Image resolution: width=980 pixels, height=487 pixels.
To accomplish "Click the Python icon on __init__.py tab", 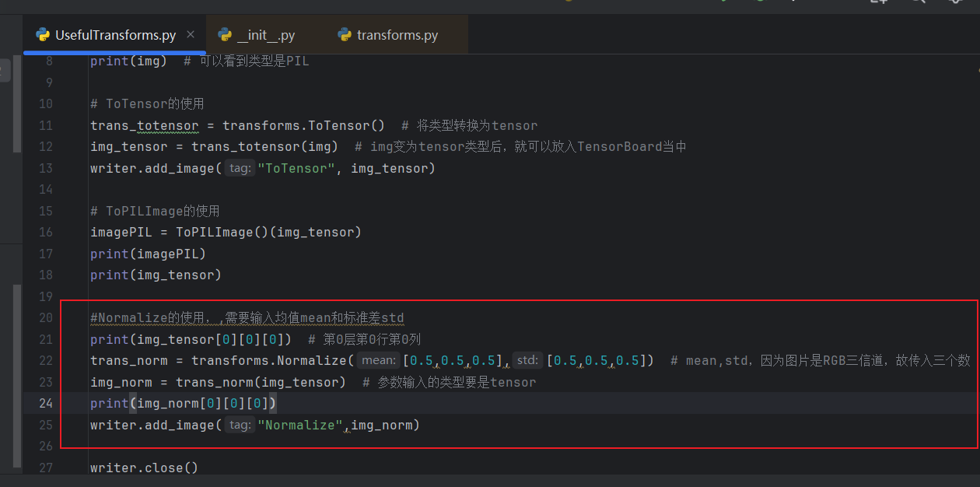I will (x=226, y=35).
